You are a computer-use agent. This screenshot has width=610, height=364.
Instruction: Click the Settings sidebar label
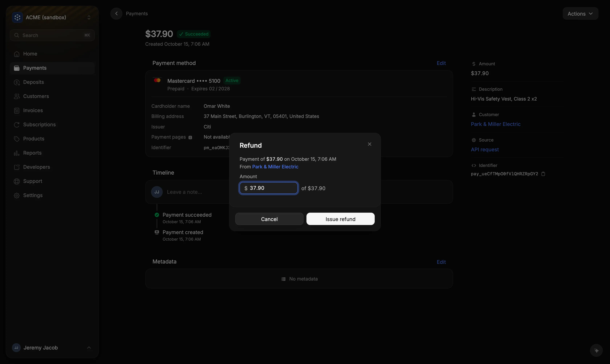33,195
